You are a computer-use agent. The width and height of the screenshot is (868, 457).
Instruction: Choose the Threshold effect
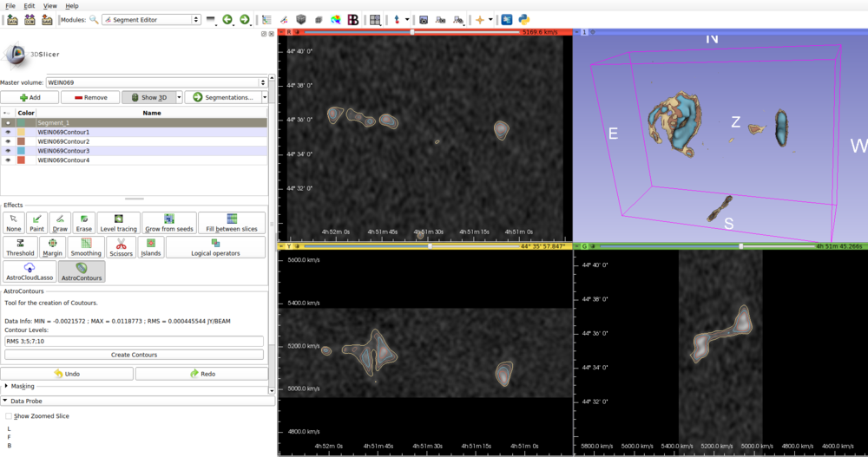20,247
